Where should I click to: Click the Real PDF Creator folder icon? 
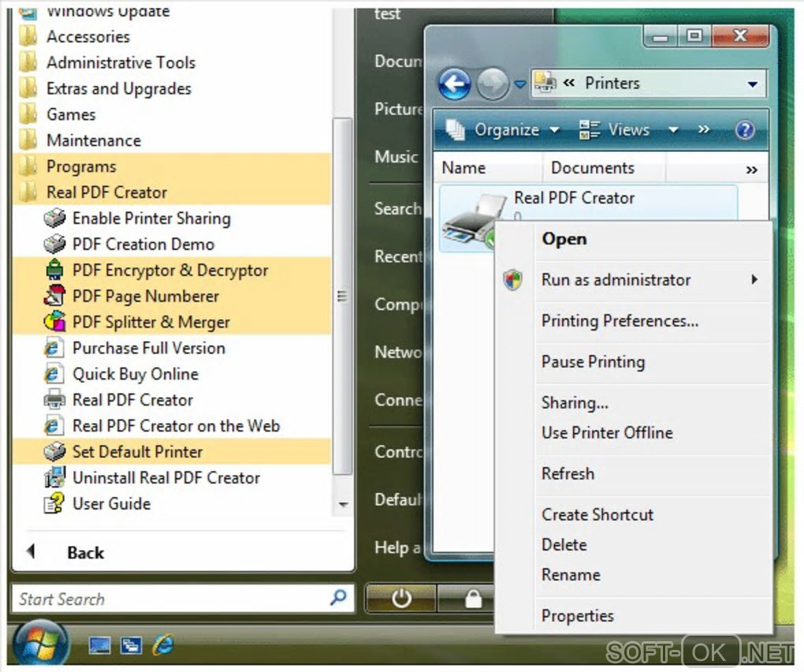[x=28, y=192]
